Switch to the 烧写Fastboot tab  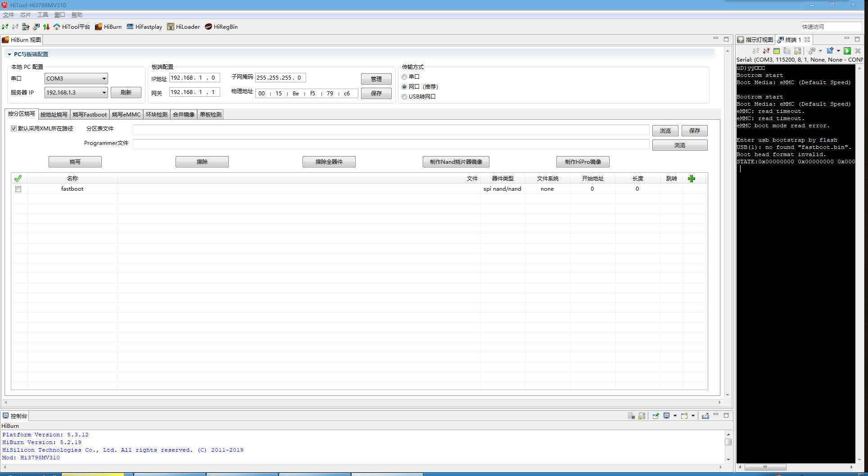point(90,115)
